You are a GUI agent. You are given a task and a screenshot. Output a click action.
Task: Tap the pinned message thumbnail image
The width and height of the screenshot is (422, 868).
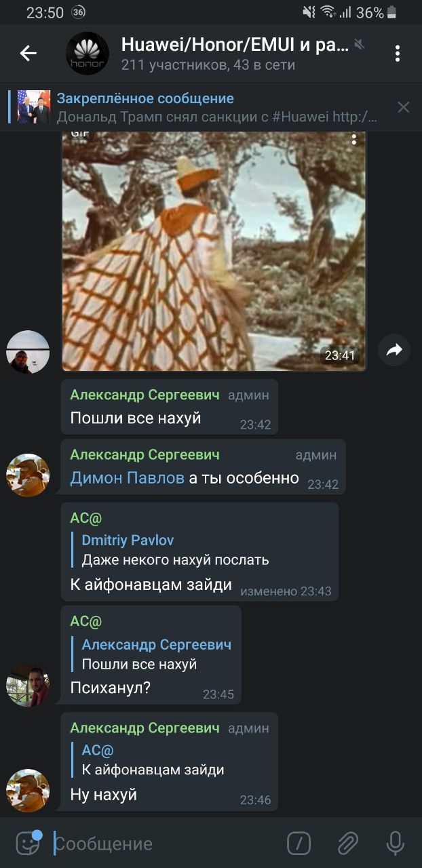pyautogui.click(x=34, y=107)
